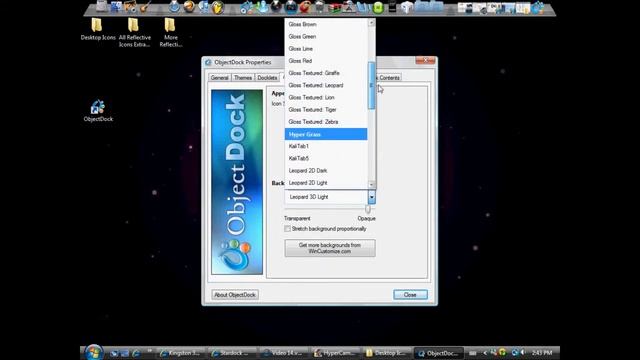
Task: Click the dropdown list scrollbar up arrow
Action: click(x=371, y=23)
